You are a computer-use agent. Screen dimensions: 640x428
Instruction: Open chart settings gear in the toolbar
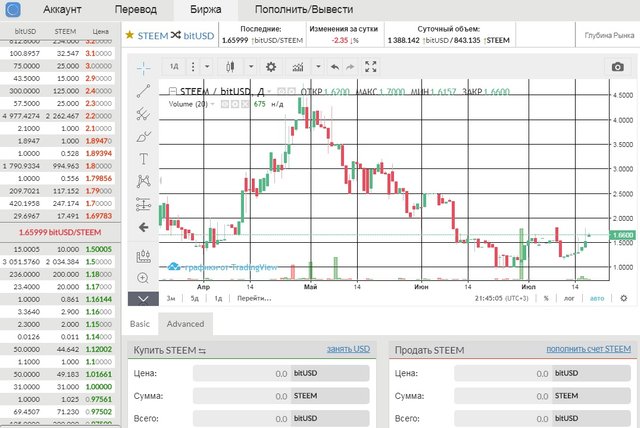[x=271, y=67]
